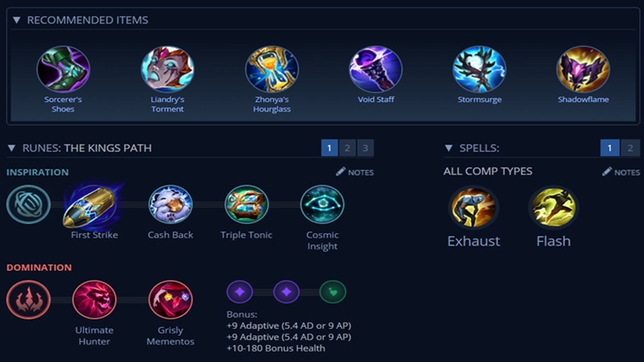Switch to rune page 2 tab
The height and width of the screenshot is (362, 644).
[x=348, y=148]
